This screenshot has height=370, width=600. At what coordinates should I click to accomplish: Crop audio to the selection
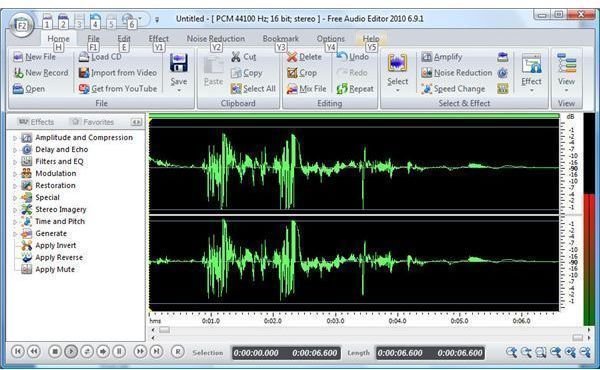[302, 73]
